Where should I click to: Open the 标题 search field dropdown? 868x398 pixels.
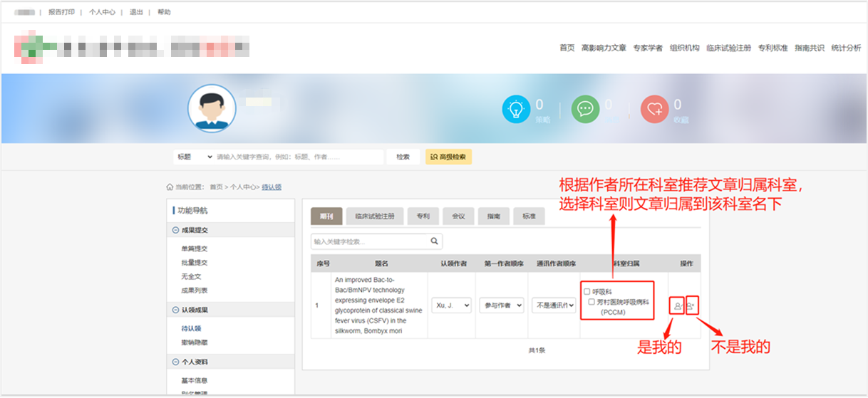click(194, 157)
